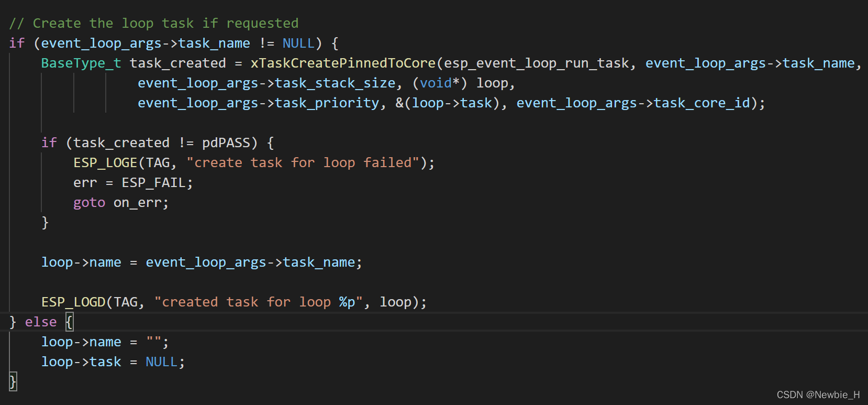
Task: Click the BaseType_t type name
Action: coord(81,63)
